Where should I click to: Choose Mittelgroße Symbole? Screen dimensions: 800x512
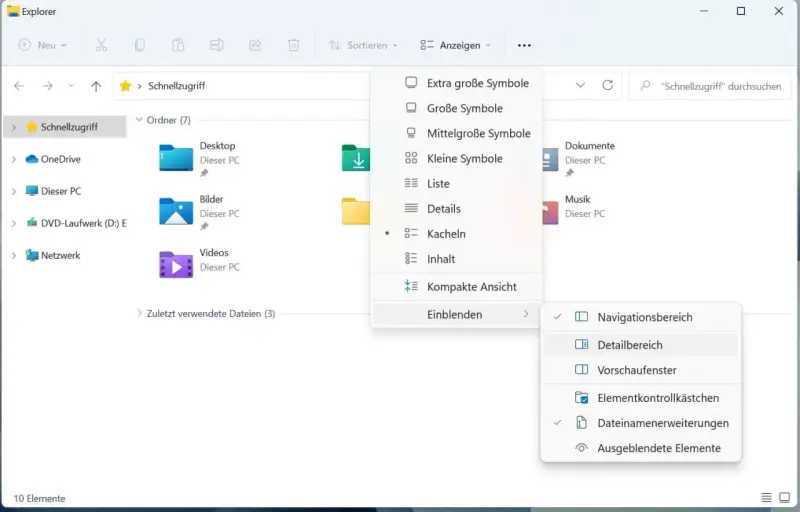[456, 133]
